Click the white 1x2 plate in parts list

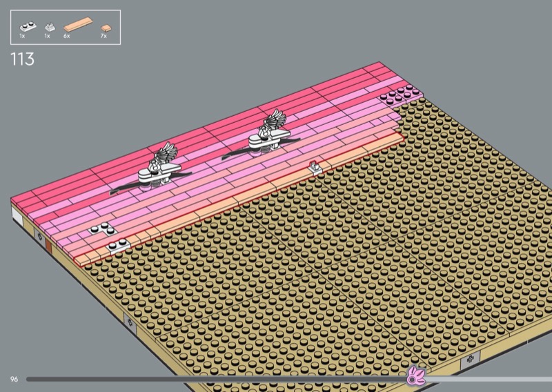pyautogui.click(x=28, y=25)
